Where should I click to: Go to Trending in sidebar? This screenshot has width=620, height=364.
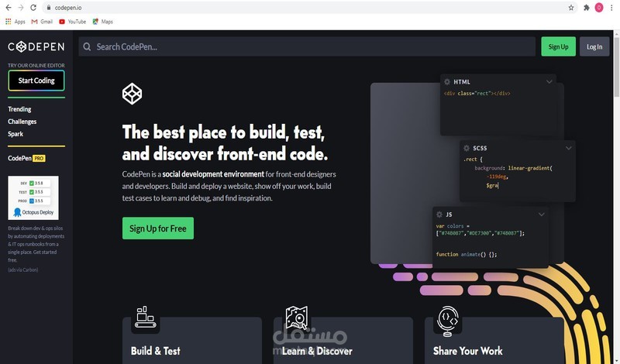pyautogui.click(x=19, y=109)
